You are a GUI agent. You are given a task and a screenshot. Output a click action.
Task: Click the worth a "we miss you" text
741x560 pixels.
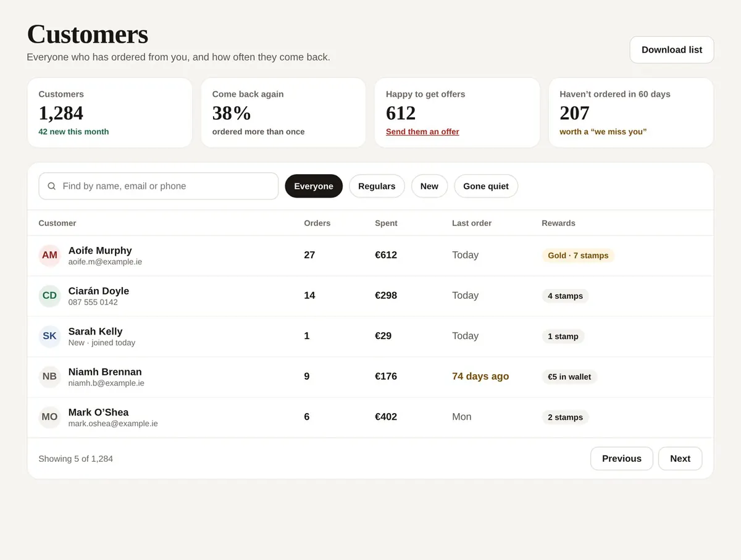click(x=603, y=132)
